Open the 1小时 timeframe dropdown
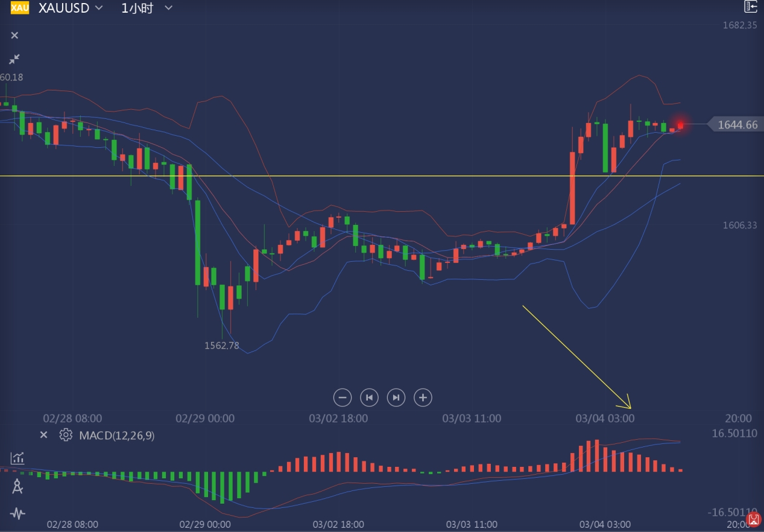Image resolution: width=764 pixels, height=532 pixels. [x=168, y=8]
